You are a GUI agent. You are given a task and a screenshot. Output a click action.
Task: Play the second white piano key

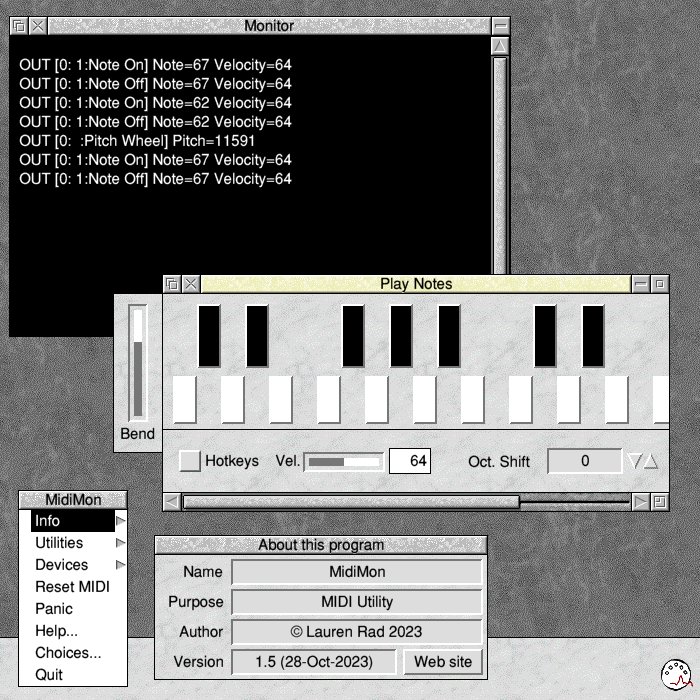tap(233, 399)
